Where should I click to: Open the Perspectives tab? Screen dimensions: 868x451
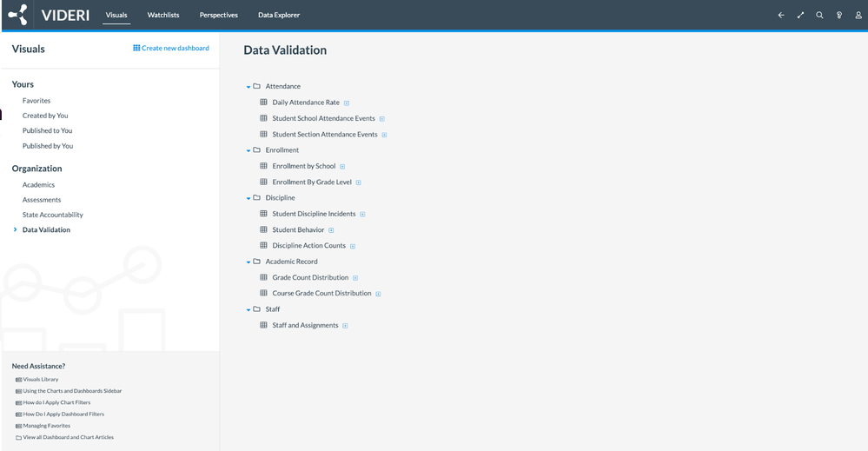click(x=219, y=15)
